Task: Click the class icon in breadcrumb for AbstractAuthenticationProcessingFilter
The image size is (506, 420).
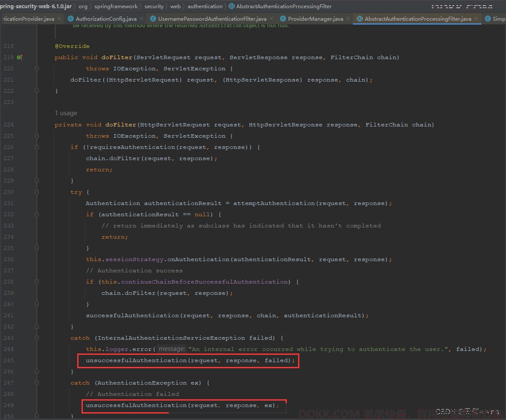Action: (x=232, y=6)
